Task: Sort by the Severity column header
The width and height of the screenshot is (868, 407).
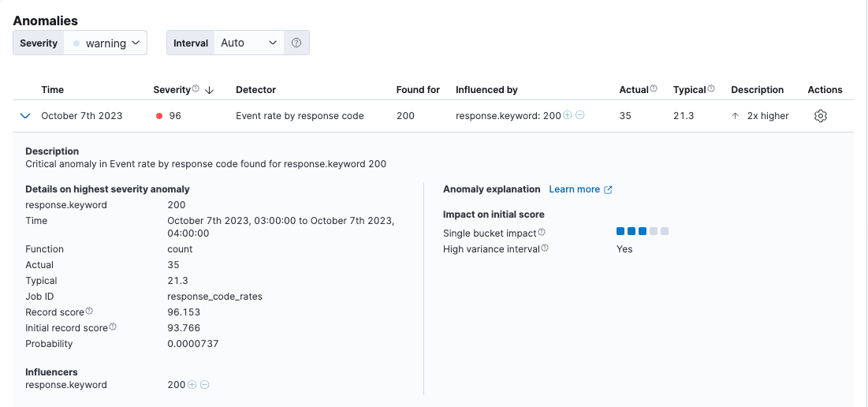Action: click(173, 90)
